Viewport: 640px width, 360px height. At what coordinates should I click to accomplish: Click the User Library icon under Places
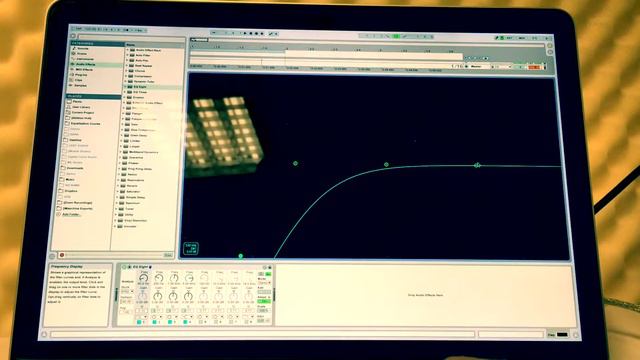pyautogui.click(x=69, y=107)
